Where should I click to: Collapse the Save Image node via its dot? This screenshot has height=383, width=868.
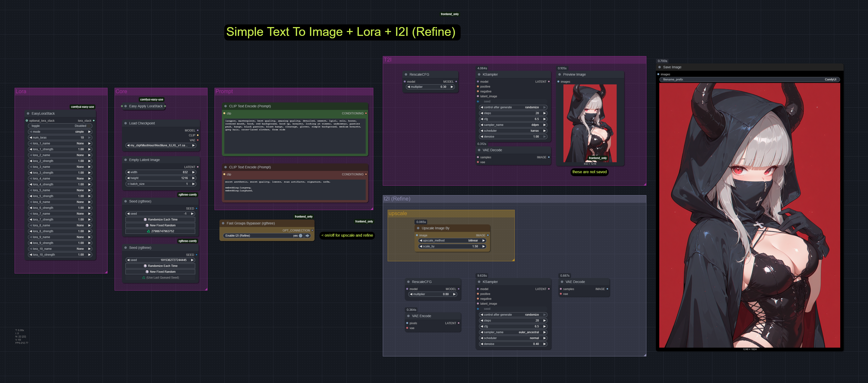(660, 67)
